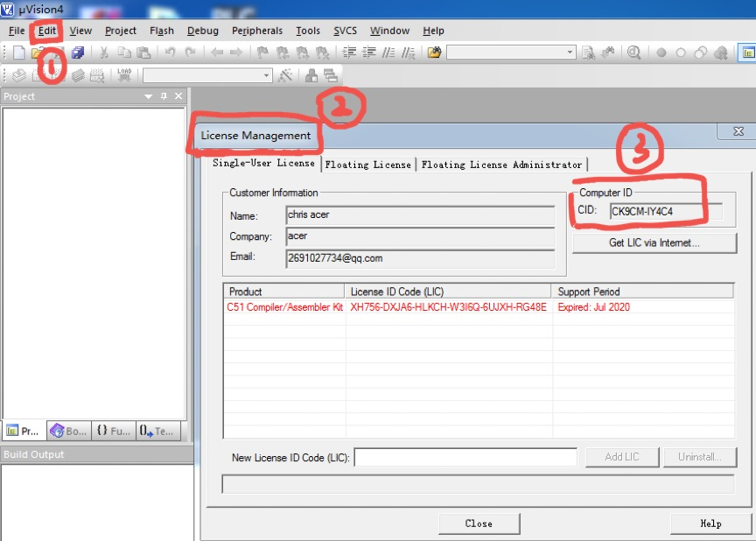Open the Flash menu
This screenshot has width=756, height=541.
tap(162, 31)
